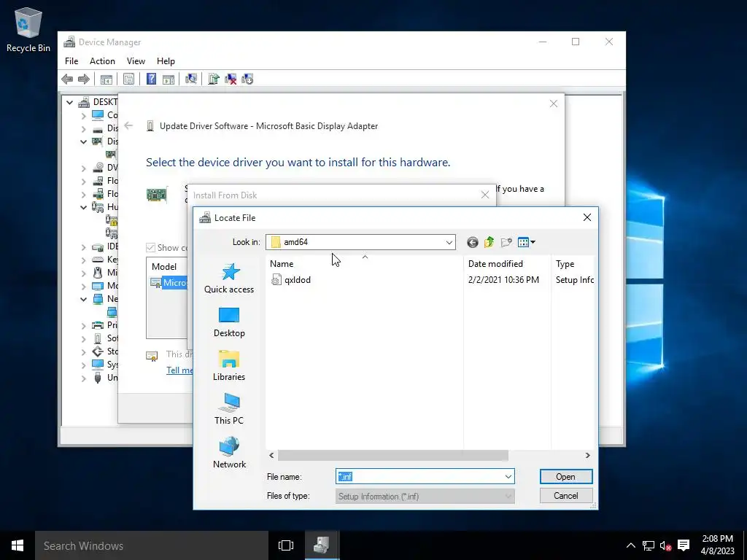
Task: Click Update driver software toolbar icon
Action: [214, 79]
